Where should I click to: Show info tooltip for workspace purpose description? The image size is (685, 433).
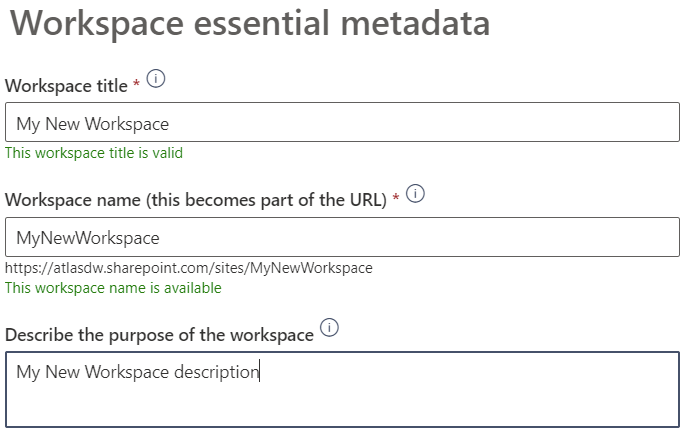pyautogui.click(x=329, y=328)
